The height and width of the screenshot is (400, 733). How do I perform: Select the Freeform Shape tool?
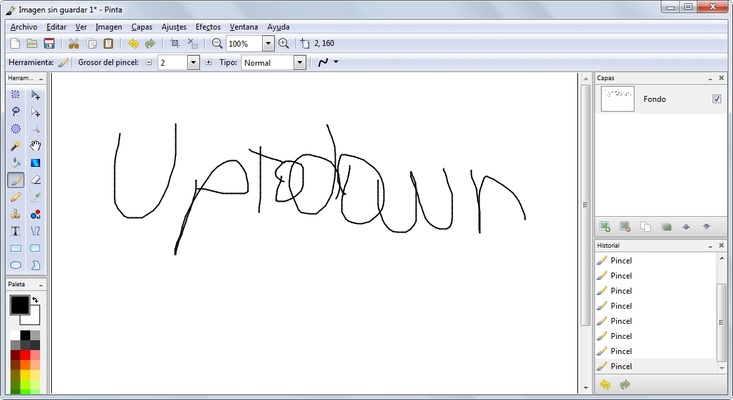[x=35, y=265]
